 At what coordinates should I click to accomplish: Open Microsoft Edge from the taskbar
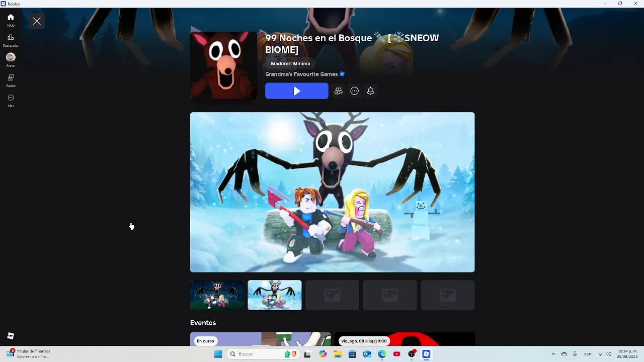tap(382, 354)
